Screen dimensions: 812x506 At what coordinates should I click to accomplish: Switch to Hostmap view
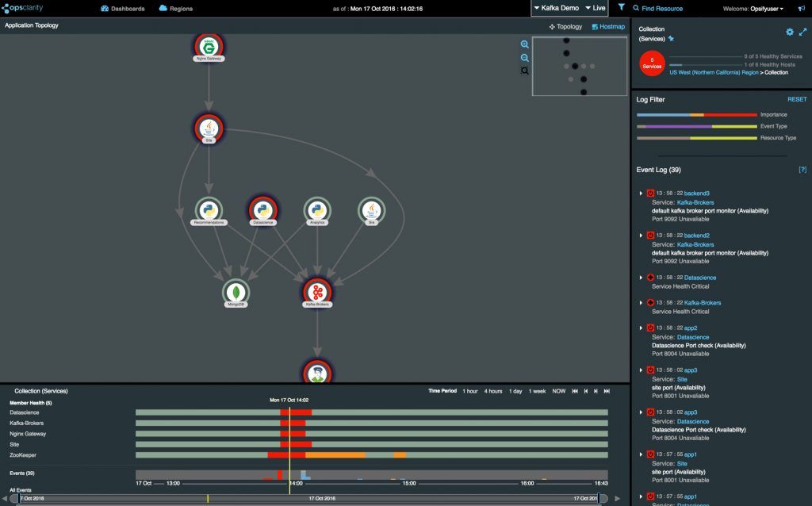point(608,26)
